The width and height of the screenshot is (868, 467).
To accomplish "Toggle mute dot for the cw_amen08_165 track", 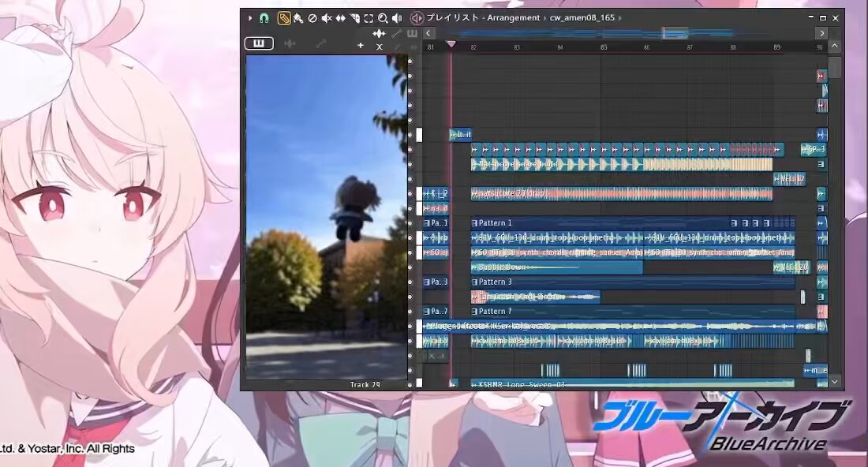I will 410,342.
